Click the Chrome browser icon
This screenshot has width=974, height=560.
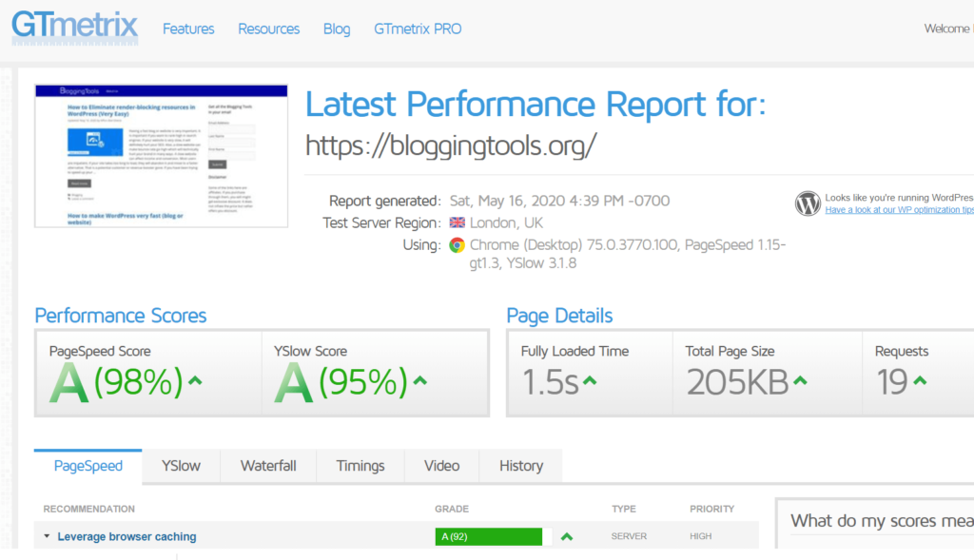click(x=458, y=245)
